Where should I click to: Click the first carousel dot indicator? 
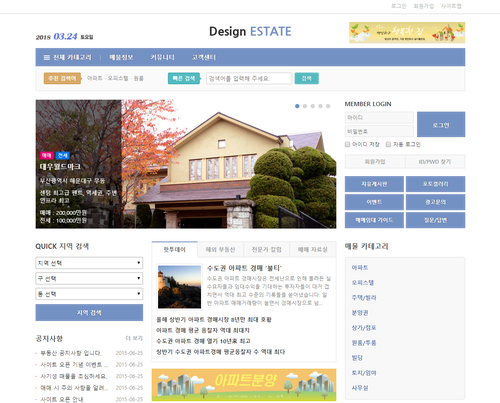[297, 106]
